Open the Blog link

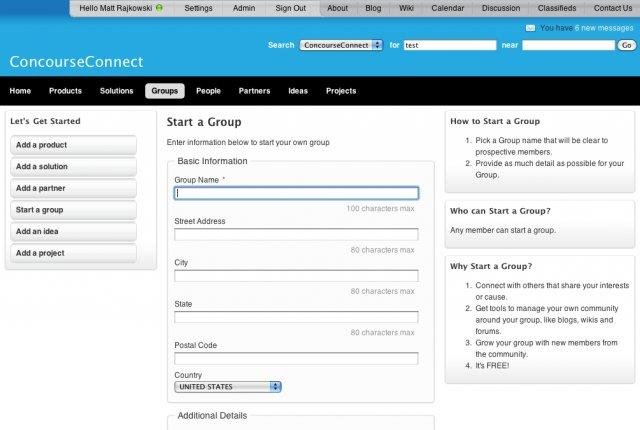tap(373, 8)
